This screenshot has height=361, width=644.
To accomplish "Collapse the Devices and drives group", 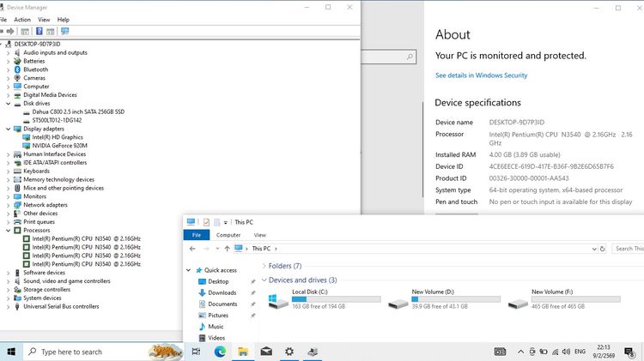I will (264, 280).
